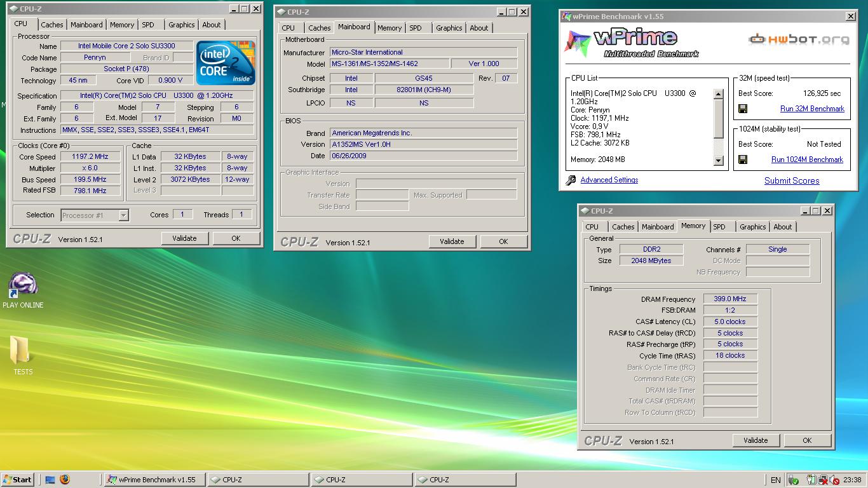This screenshot has height=488, width=868.
Task: Launch Firefox from the quick launch bar
Action: (x=64, y=480)
